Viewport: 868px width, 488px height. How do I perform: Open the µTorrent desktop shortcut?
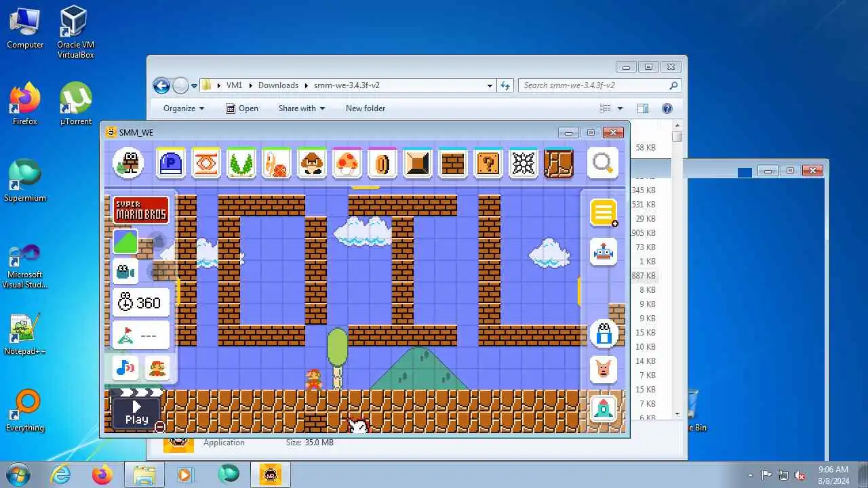click(76, 104)
